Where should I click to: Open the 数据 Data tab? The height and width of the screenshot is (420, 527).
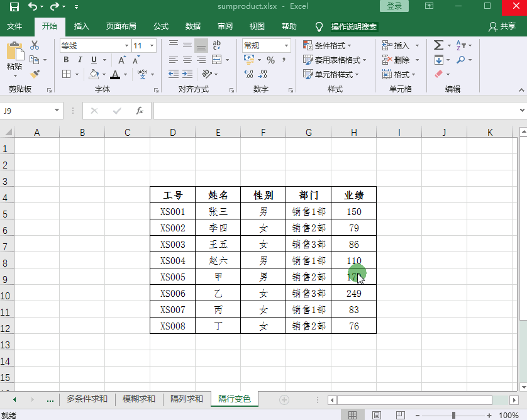click(193, 26)
